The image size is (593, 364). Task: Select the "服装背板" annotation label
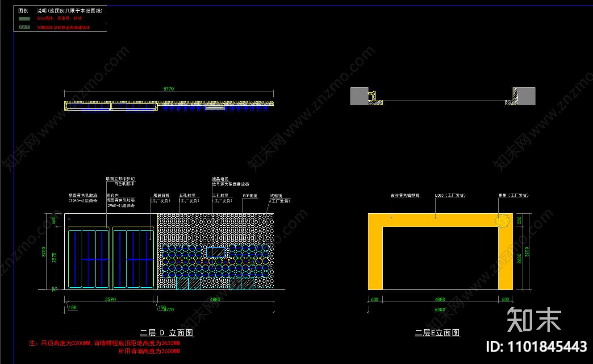[161, 195]
